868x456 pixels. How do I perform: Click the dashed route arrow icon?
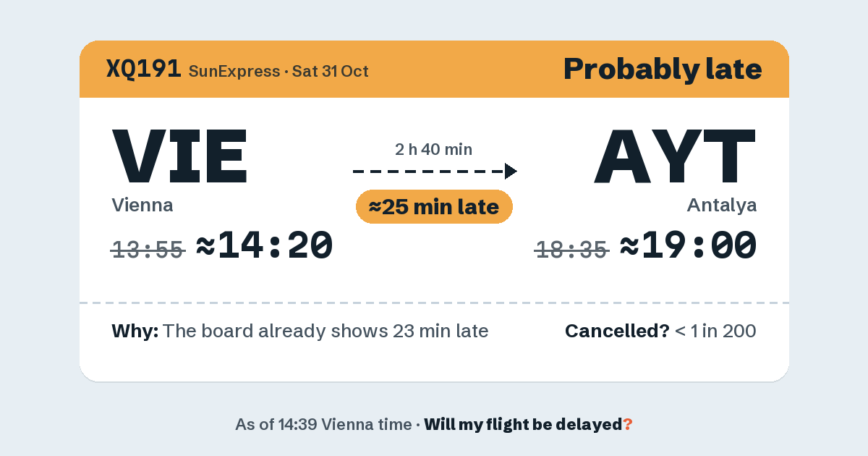tap(435, 171)
